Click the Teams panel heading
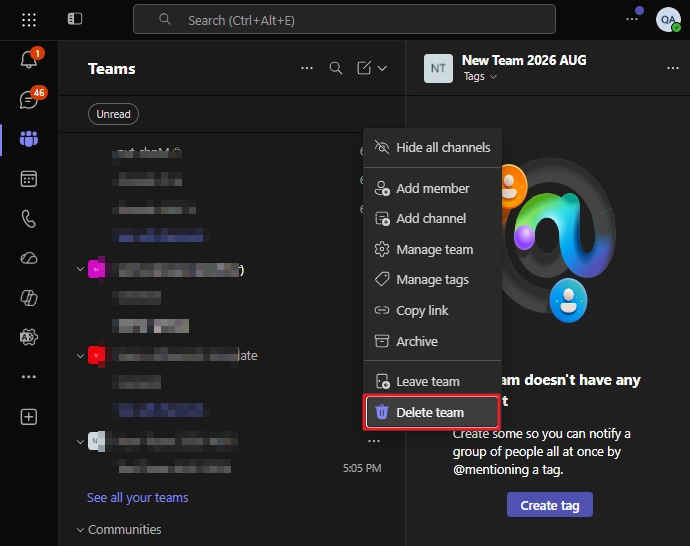Viewport: 690px width, 546px height. pos(112,69)
